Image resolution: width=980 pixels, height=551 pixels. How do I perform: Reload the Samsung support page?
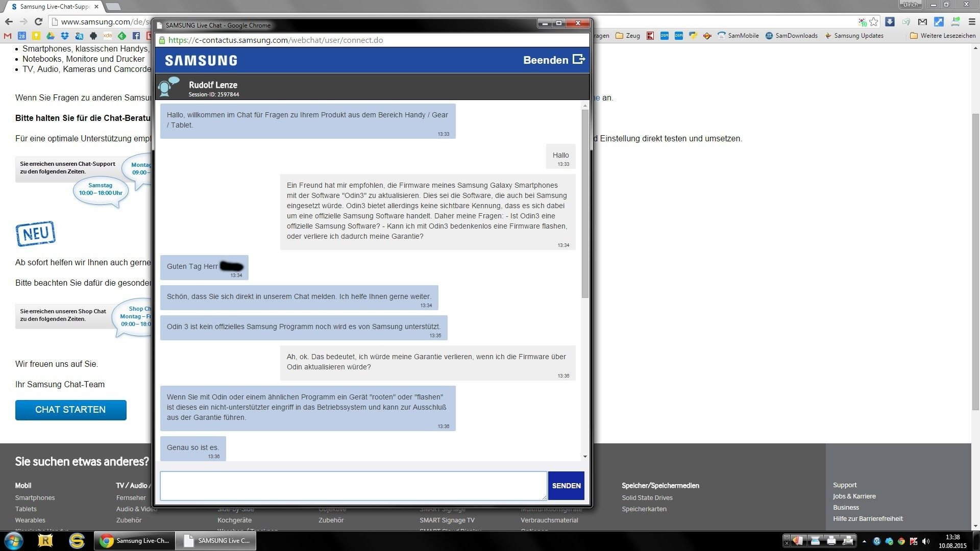click(x=38, y=21)
